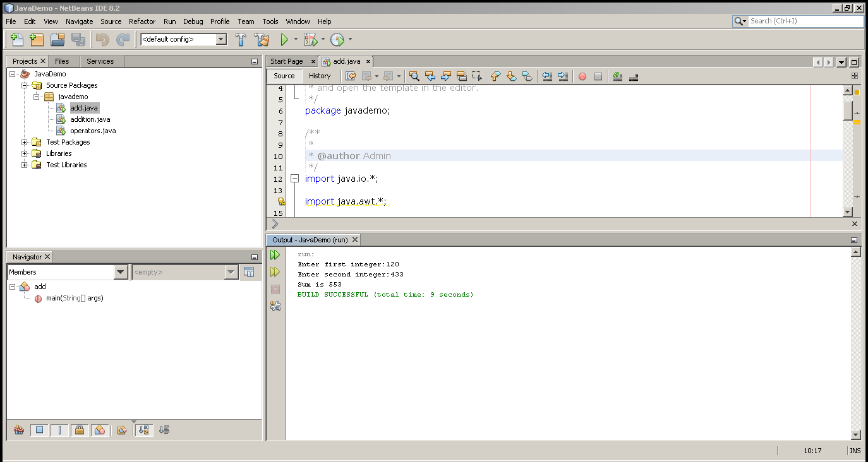Click the Comment icon in the editor toolbar

click(618, 76)
